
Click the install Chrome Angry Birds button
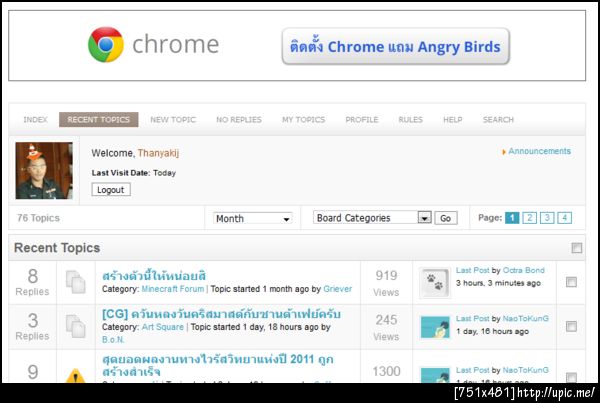pyautogui.click(x=395, y=46)
